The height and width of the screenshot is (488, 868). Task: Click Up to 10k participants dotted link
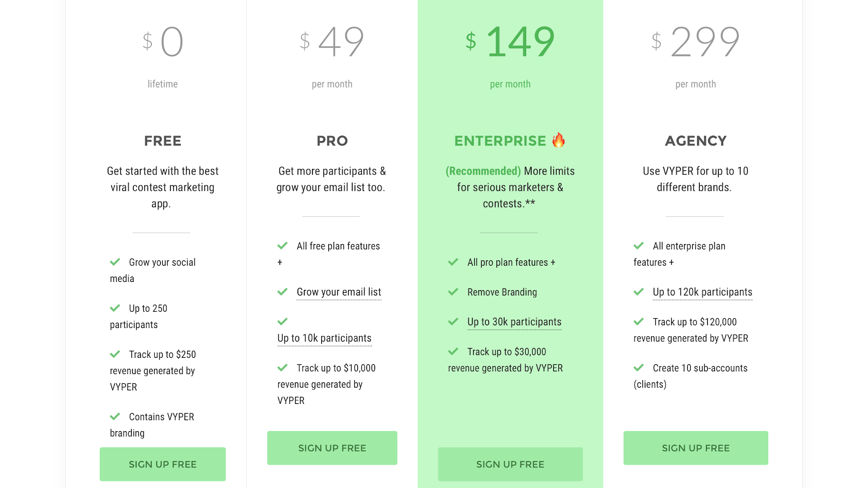click(324, 338)
